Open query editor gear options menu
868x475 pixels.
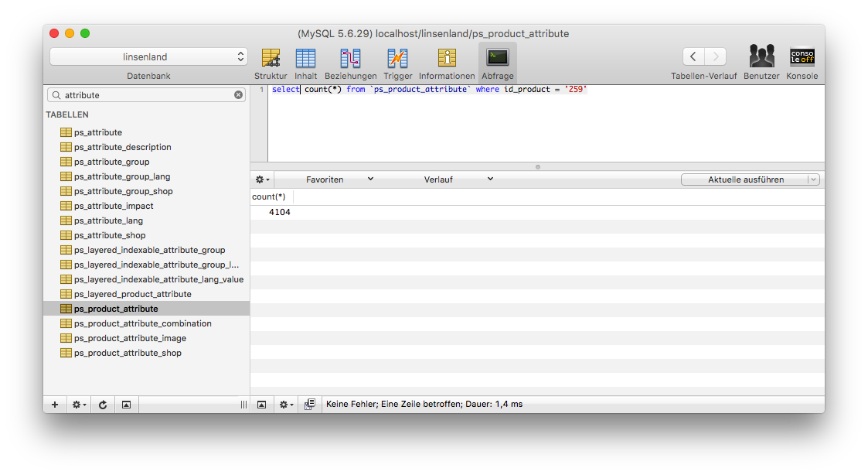262,179
